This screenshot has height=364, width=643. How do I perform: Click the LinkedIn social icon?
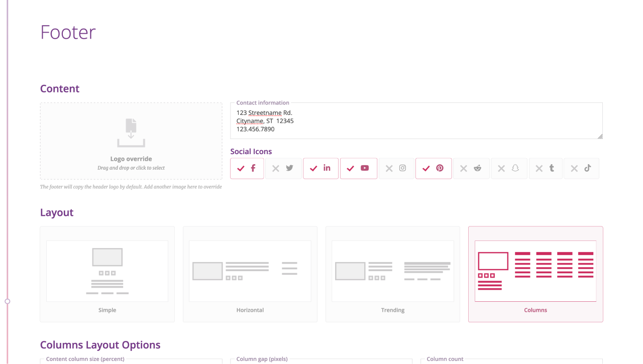(320, 168)
